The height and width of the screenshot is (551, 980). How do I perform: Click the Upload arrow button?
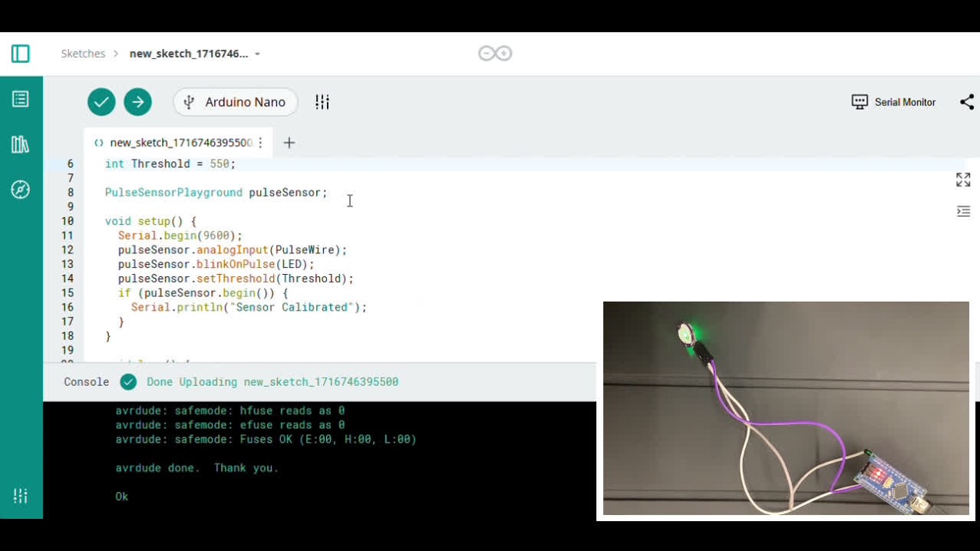point(138,102)
